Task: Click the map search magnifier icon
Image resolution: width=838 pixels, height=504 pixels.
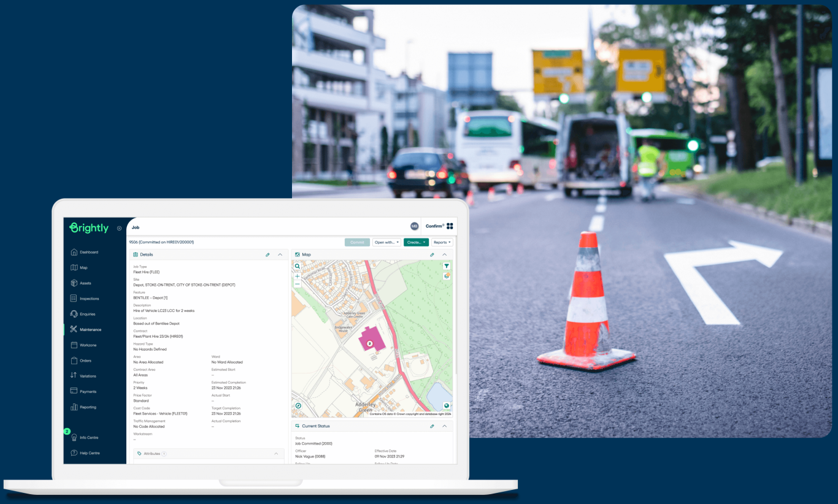Action: tap(298, 267)
